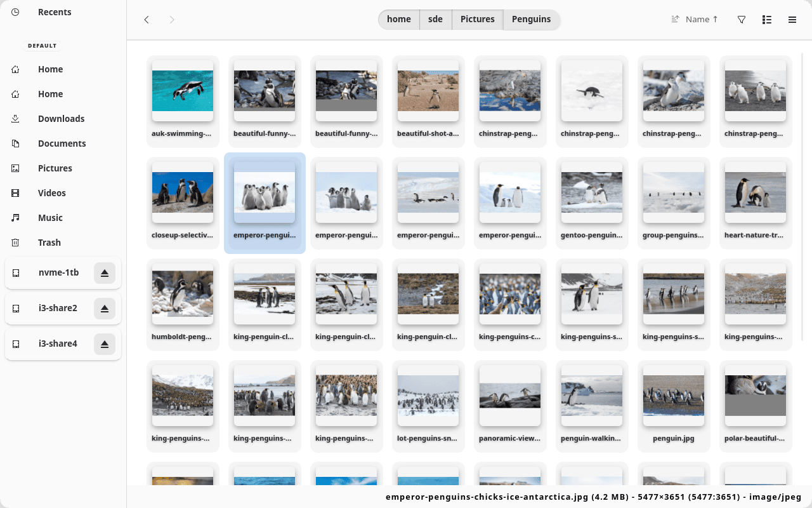This screenshot has width=812, height=508.
Task: Jump to 'home' in the path bar
Action: coord(399,20)
